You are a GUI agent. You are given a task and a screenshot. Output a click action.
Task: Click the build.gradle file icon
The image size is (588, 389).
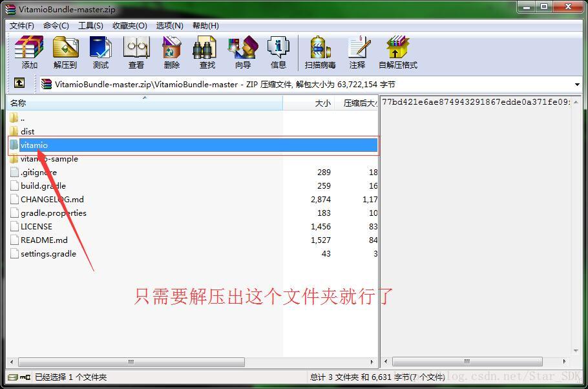click(14, 185)
